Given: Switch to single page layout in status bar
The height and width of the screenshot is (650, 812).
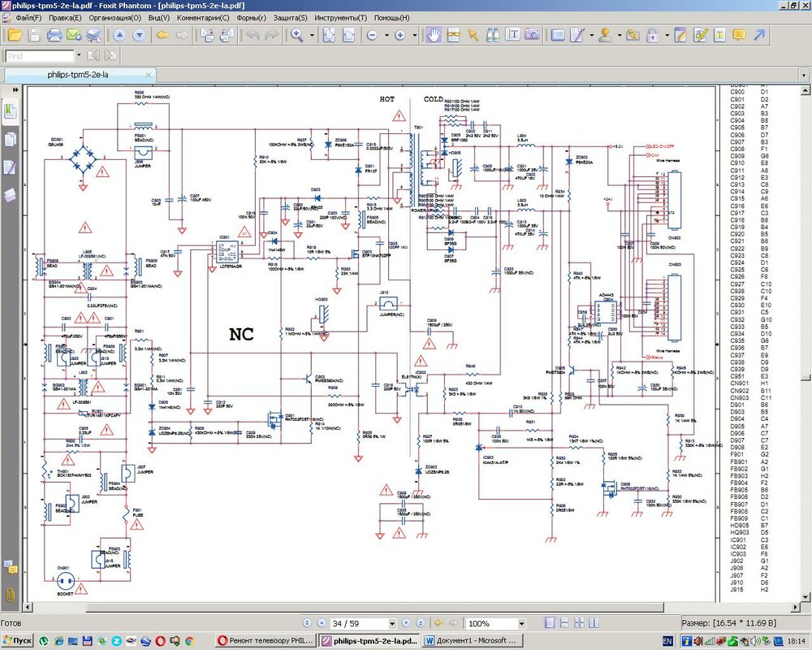Looking at the screenshot, I should point(551,623).
